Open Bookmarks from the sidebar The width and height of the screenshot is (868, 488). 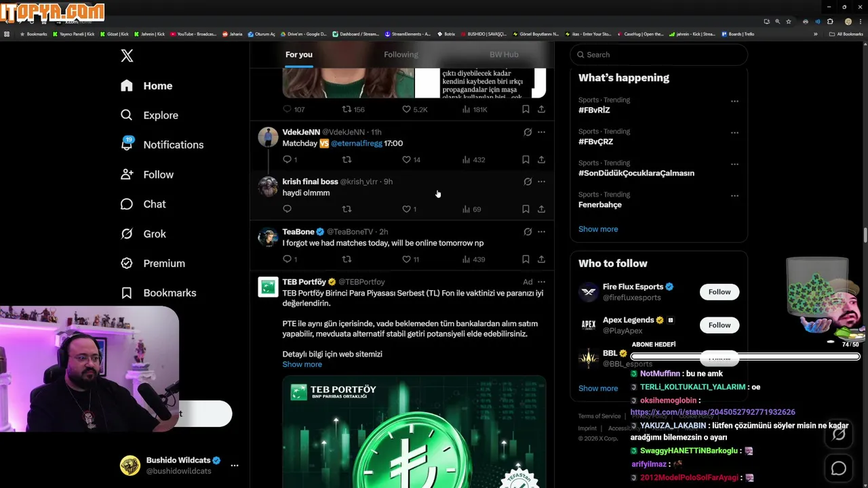158,293
